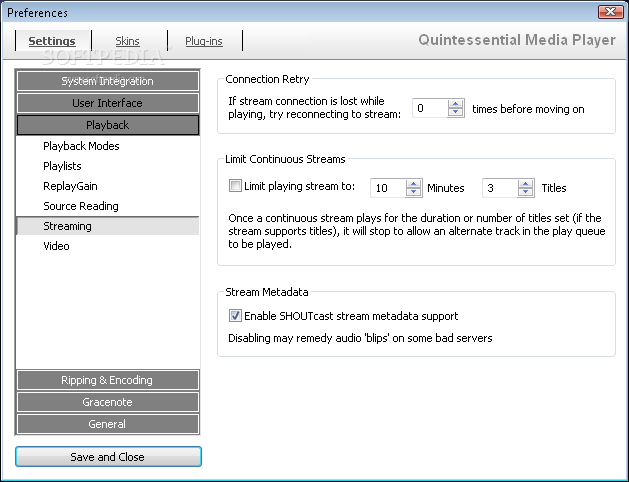The height and width of the screenshot is (482, 629).
Task: Click the reconnect times input field
Action: (x=430, y=108)
